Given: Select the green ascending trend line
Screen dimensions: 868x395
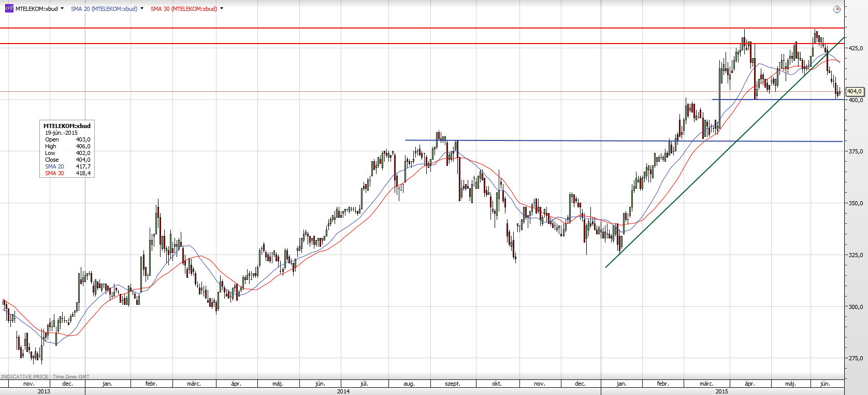Looking at the screenshot, I should [x=725, y=152].
